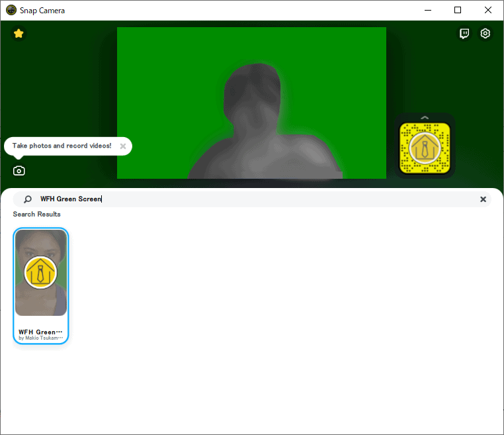The width and height of the screenshot is (504, 435).
Task: Click the green screen camera preview
Action: 251,103
